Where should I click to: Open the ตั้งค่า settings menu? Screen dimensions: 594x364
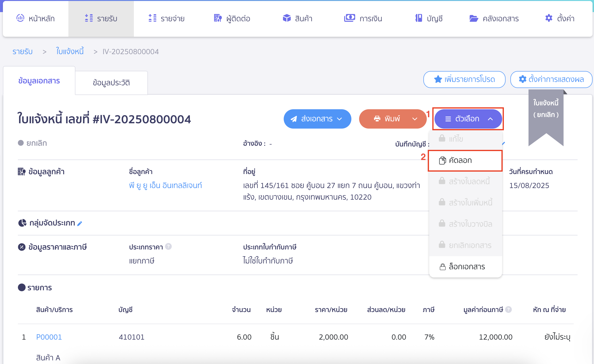(x=560, y=19)
